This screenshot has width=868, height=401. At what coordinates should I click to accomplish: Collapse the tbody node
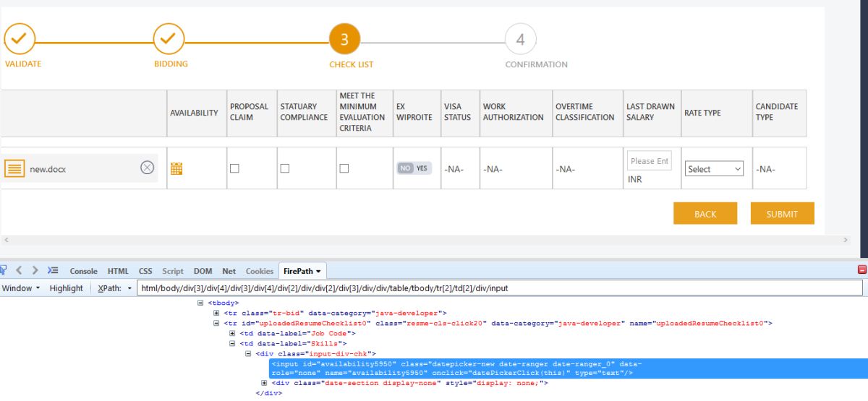click(200, 303)
